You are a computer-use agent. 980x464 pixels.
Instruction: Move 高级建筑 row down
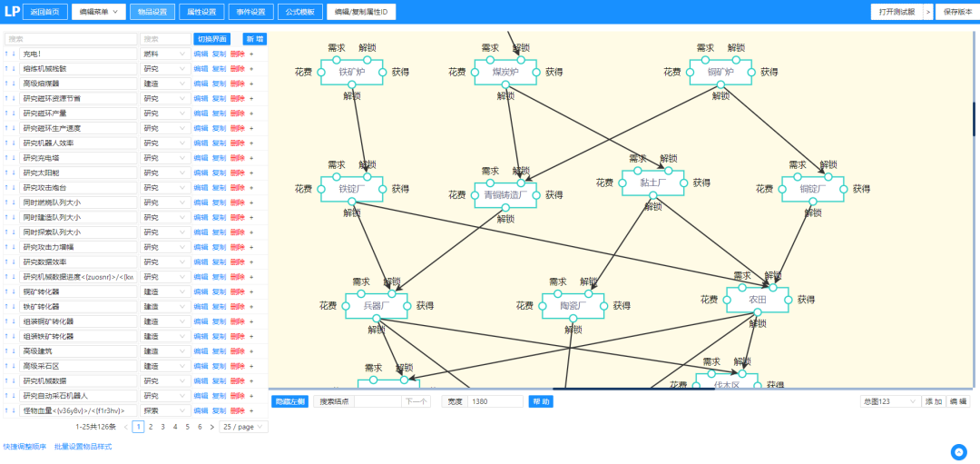pyautogui.click(x=13, y=351)
